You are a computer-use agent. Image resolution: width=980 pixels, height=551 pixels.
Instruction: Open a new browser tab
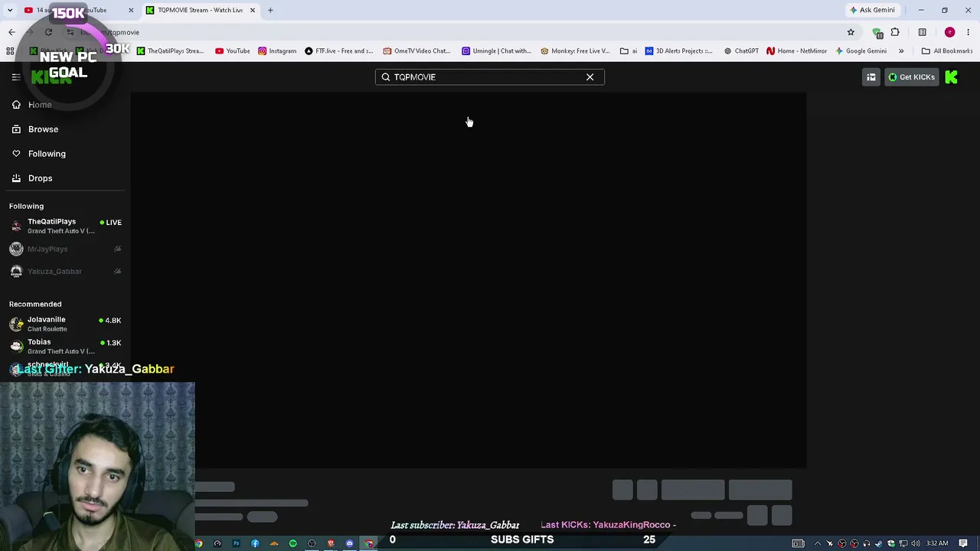pyautogui.click(x=270, y=10)
